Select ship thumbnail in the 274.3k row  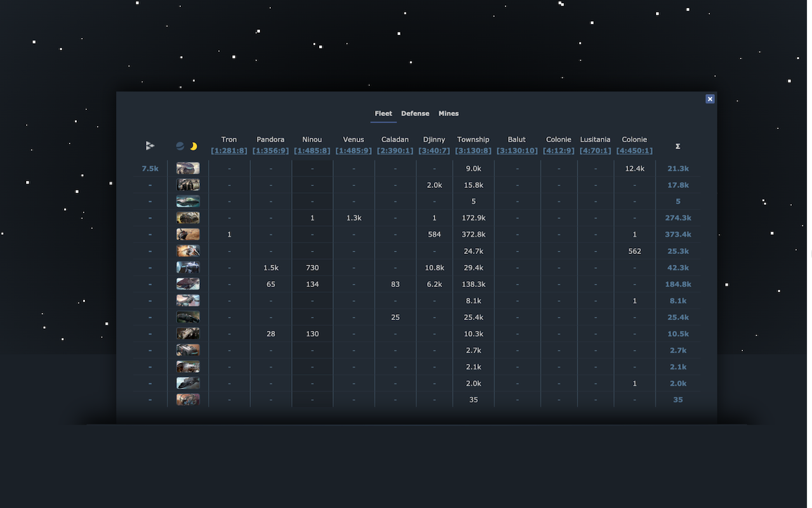point(188,218)
